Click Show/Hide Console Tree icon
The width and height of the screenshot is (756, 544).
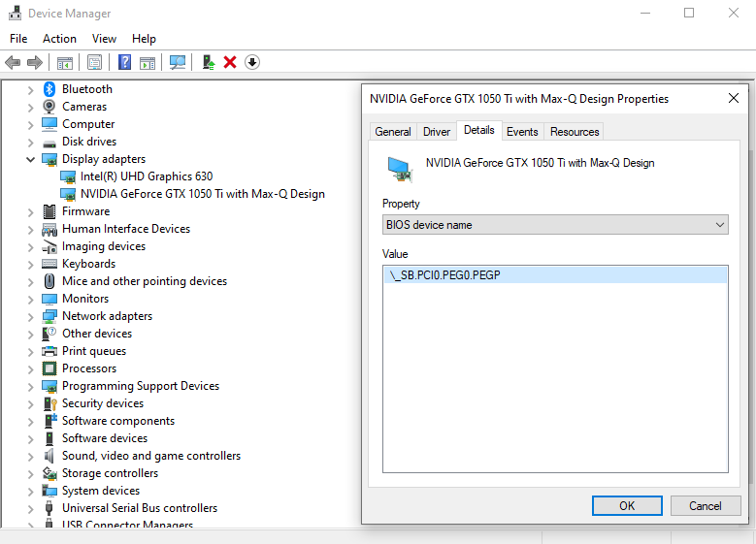click(65, 62)
